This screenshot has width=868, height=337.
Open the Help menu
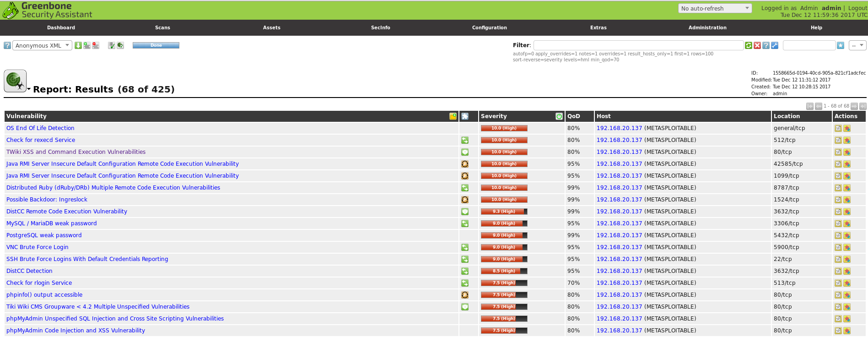(816, 27)
